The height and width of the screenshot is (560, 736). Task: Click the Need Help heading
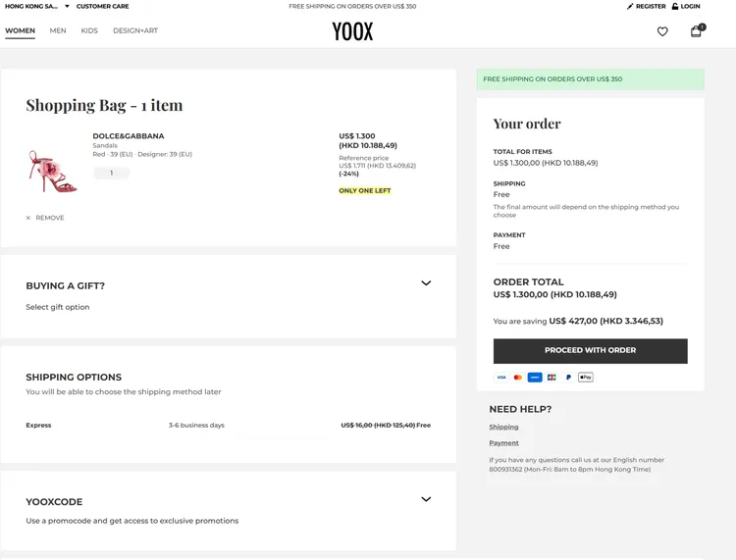(x=520, y=409)
